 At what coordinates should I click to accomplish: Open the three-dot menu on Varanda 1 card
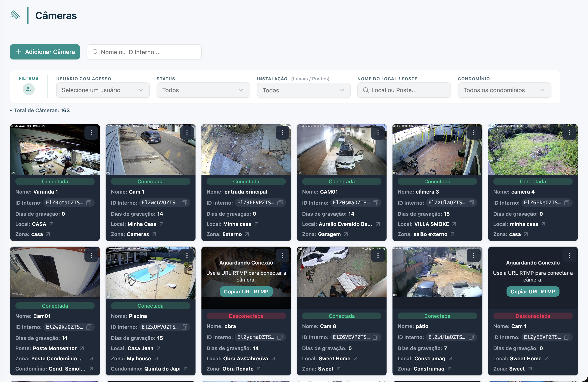tap(91, 133)
